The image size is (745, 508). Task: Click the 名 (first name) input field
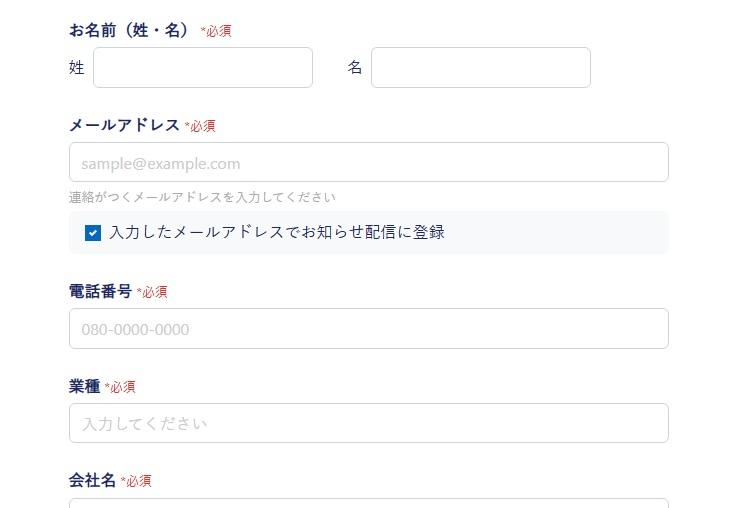480,68
